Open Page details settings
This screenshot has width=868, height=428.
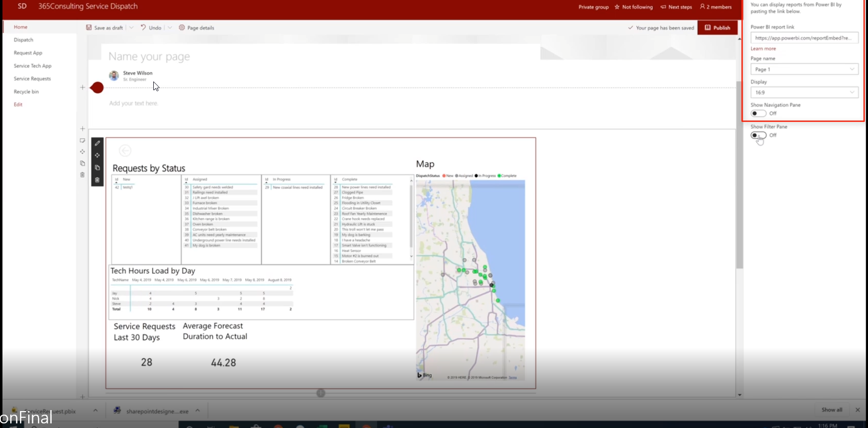pyautogui.click(x=196, y=28)
